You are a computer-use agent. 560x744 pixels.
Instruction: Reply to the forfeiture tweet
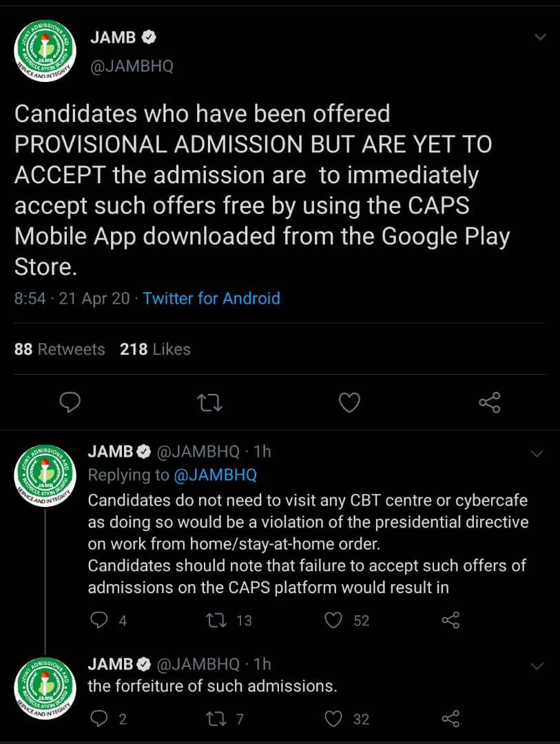click(x=100, y=719)
